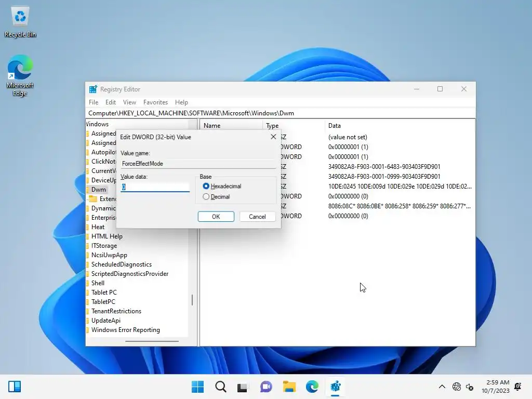Open the Chat app in taskbar
The height and width of the screenshot is (399, 532).
click(266, 387)
